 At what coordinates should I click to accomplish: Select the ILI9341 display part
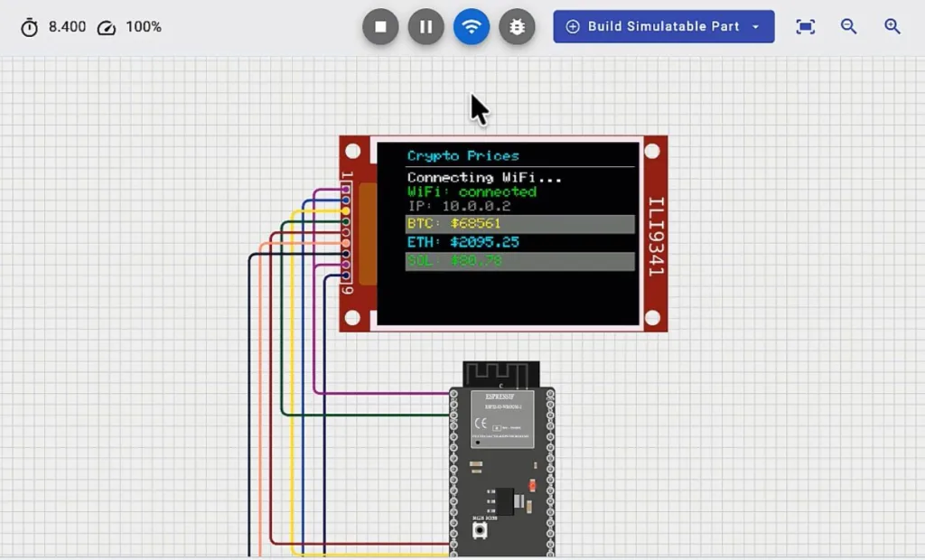pyautogui.click(x=503, y=234)
